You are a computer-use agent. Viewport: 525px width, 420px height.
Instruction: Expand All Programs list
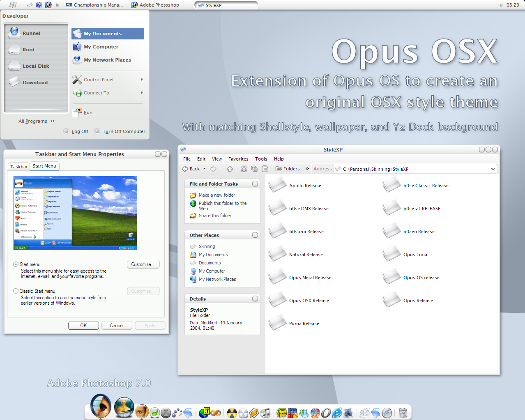[37, 121]
